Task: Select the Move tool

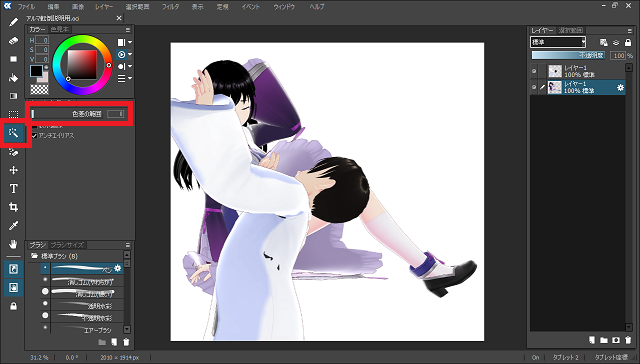Action: tap(13, 170)
